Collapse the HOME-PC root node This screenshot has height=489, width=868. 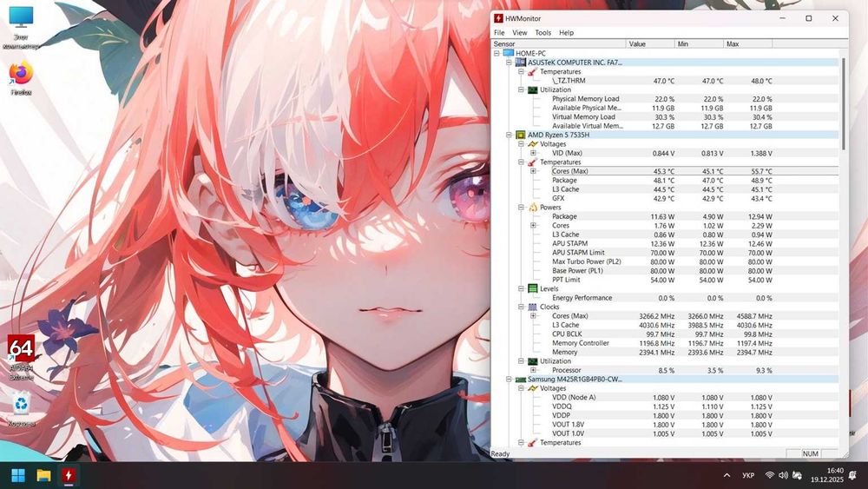pos(496,53)
